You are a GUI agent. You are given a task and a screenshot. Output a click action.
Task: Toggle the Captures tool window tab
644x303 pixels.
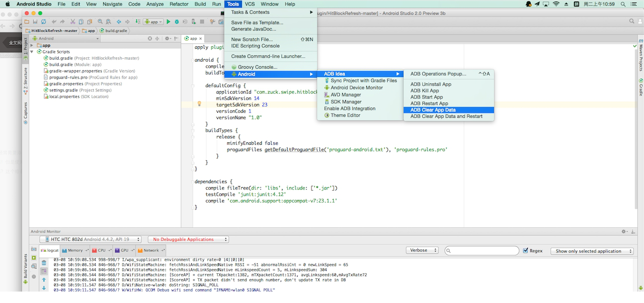click(25, 113)
